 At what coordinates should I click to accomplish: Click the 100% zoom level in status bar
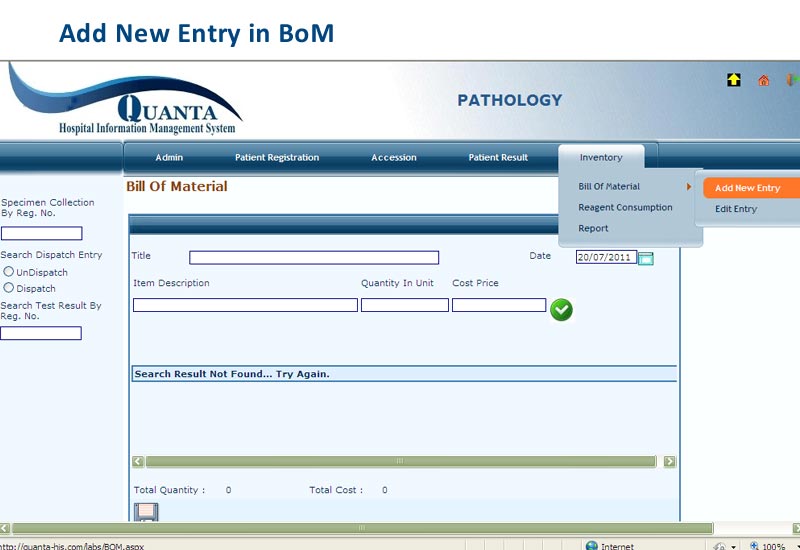[x=773, y=546]
